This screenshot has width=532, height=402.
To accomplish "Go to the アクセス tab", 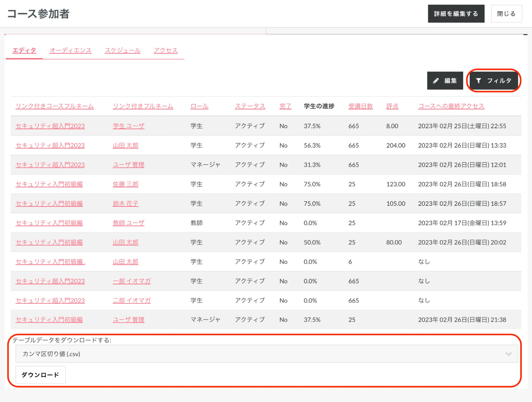I will (166, 50).
